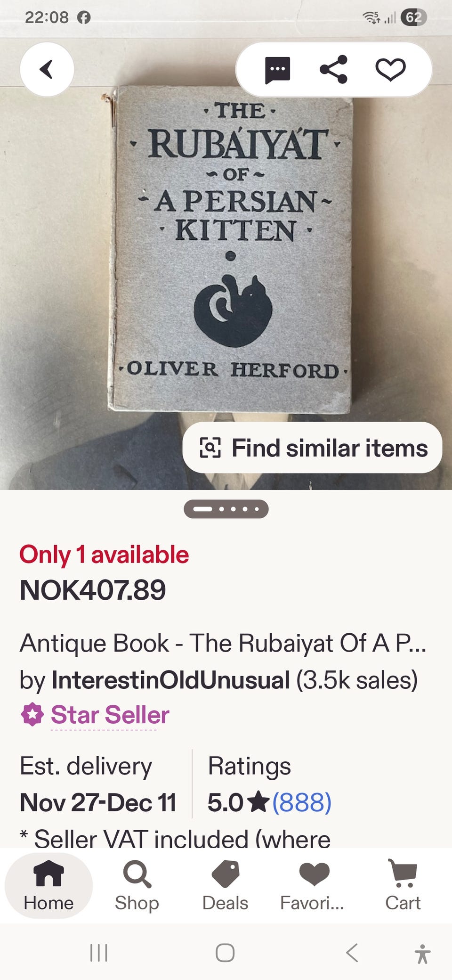Tap the Android system back chevron

(x=352, y=953)
